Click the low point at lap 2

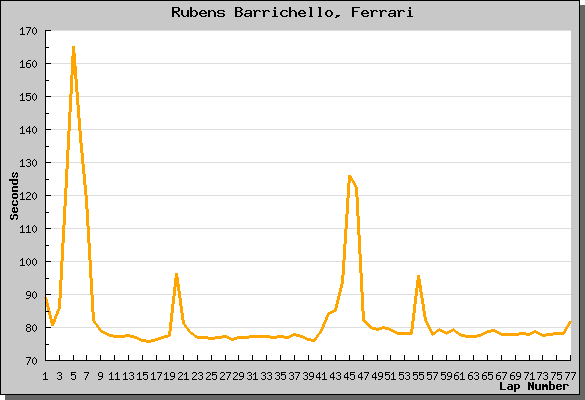(53, 324)
